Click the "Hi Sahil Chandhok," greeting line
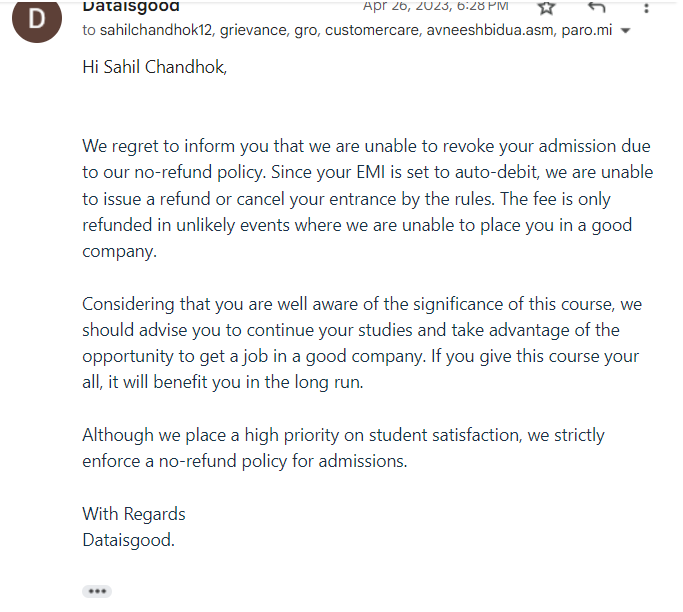 pos(155,67)
